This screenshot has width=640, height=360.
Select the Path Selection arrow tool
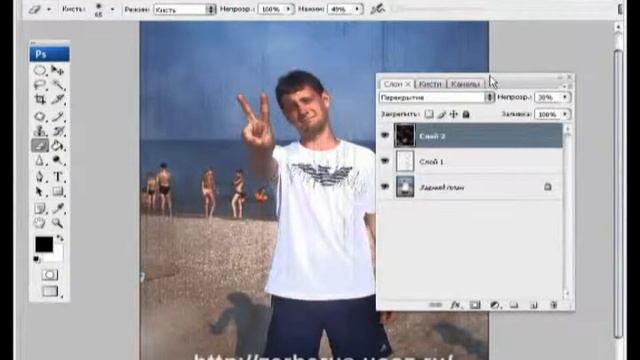[x=40, y=191]
